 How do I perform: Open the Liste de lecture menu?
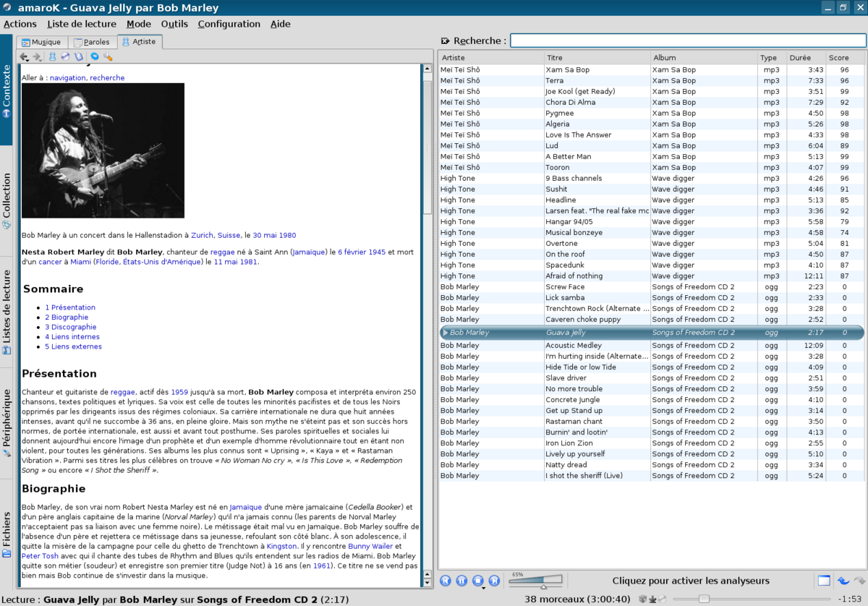[x=82, y=24]
